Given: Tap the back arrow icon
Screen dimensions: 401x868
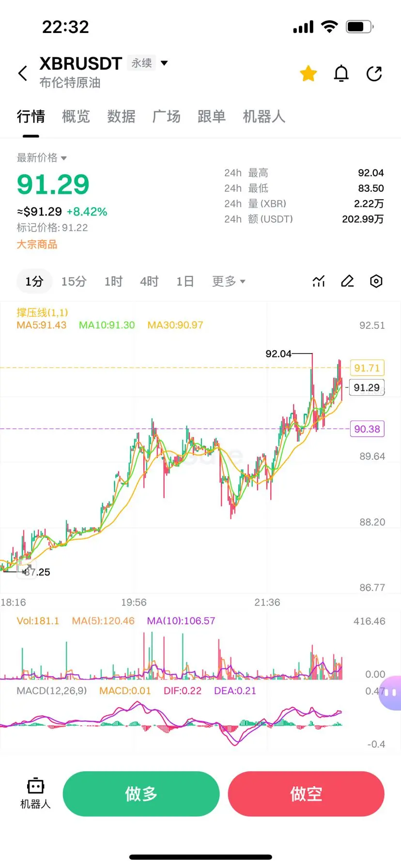Looking at the screenshot, I should (22, 74).
